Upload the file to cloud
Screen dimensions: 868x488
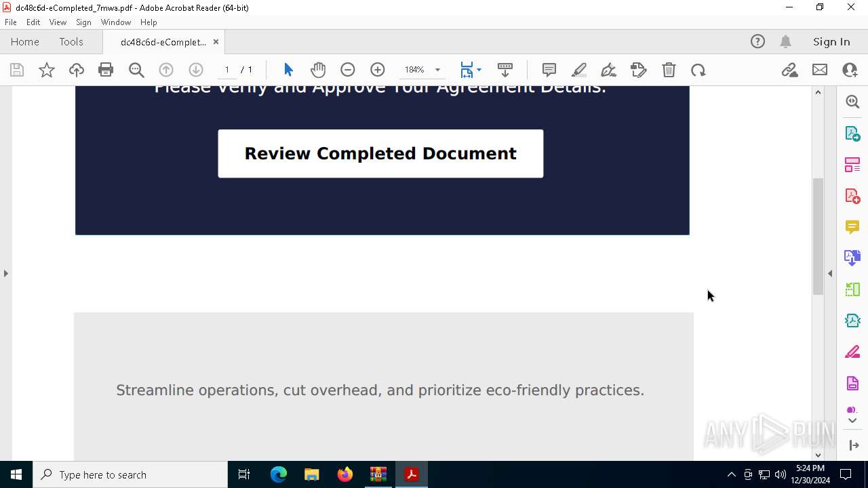pyautogui.click(x=77, y=70)
